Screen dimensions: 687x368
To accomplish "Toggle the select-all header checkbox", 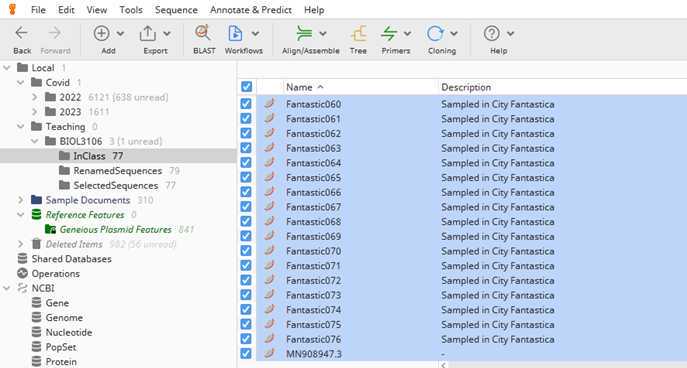I will pyautogui.click(x=247, y=87).
